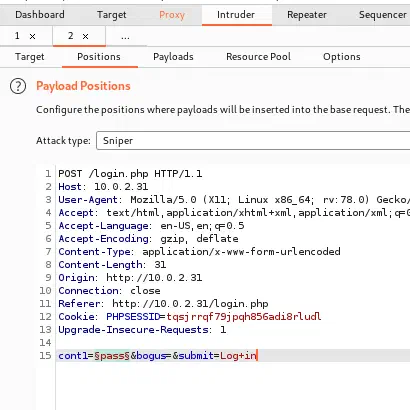Select the top-level Target tab

[112, 15]
